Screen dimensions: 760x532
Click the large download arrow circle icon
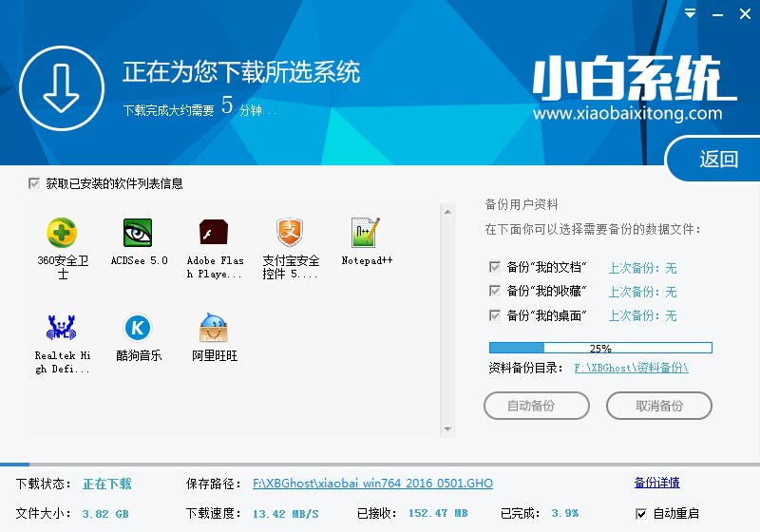(x=62, y=88)
